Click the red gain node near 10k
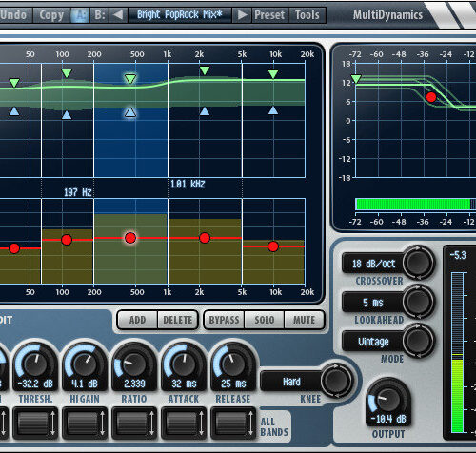 [x=273, y=246]
